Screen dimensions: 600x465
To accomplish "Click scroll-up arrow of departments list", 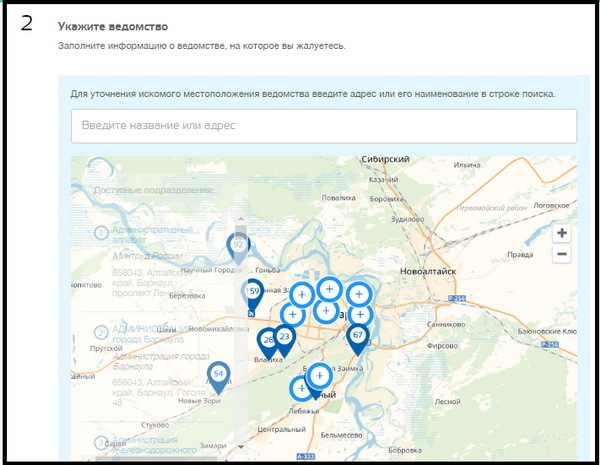I will (241, 219).
